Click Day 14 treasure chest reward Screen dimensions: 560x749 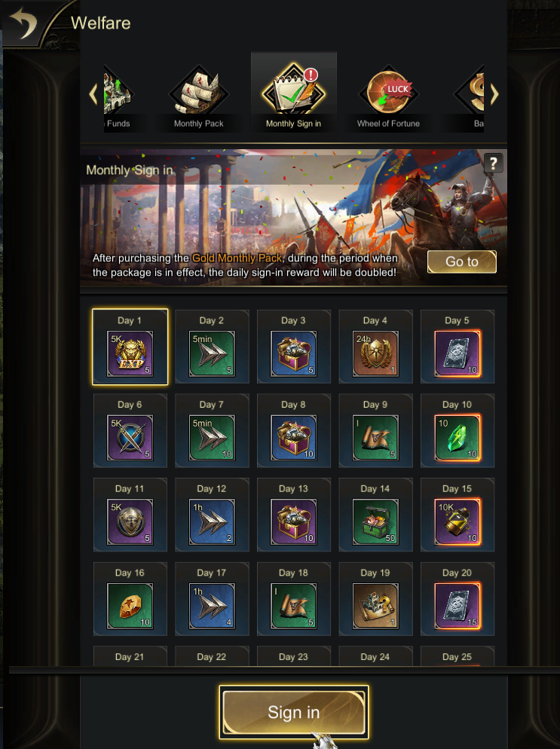coord(375,521)
